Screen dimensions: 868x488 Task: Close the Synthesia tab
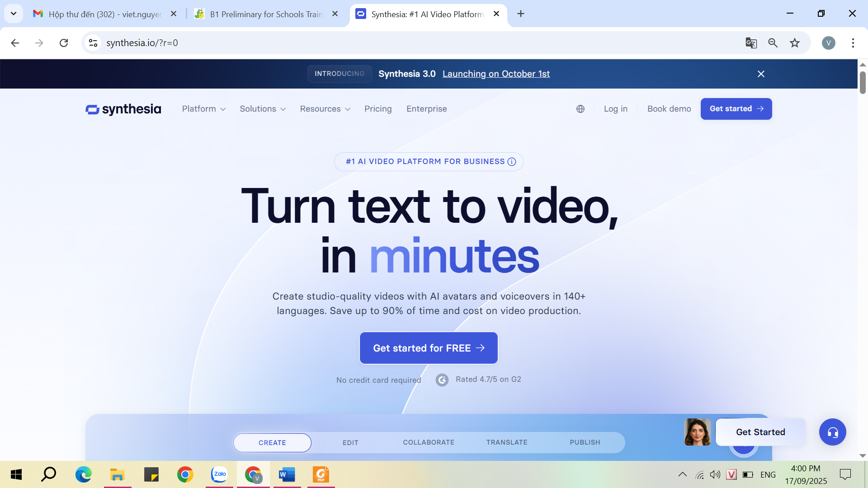496,14
